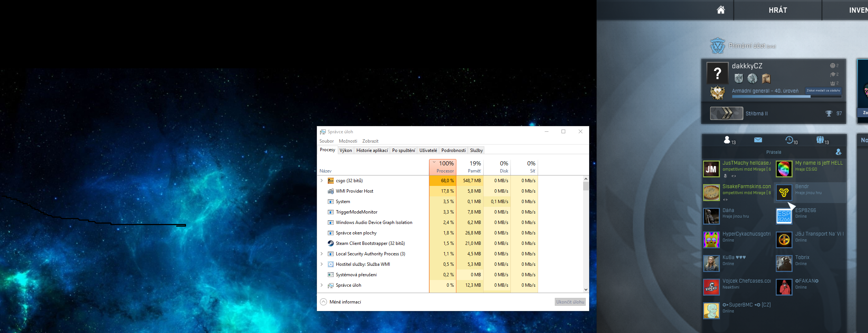Click the teacher commendation cap icon
The image size is (868, 333).
(x=833, y=75)
